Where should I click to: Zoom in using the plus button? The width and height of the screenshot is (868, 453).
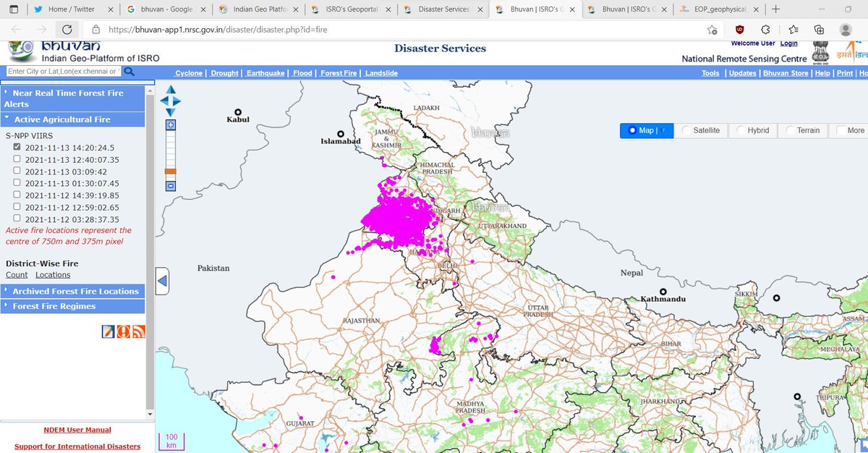(x=171, y=124)
